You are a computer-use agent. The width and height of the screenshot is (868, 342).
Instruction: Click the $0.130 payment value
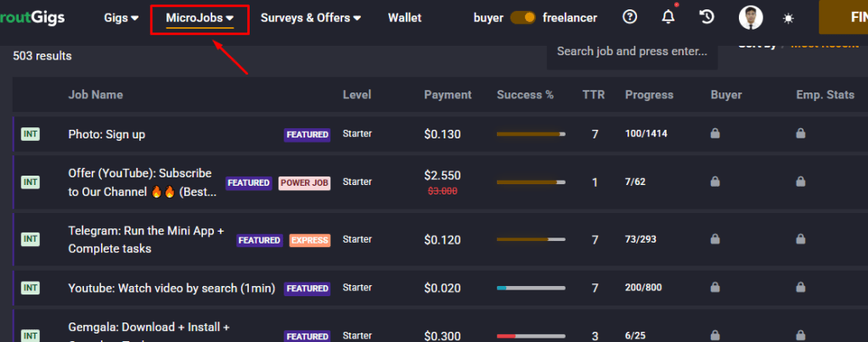point(442,134)
